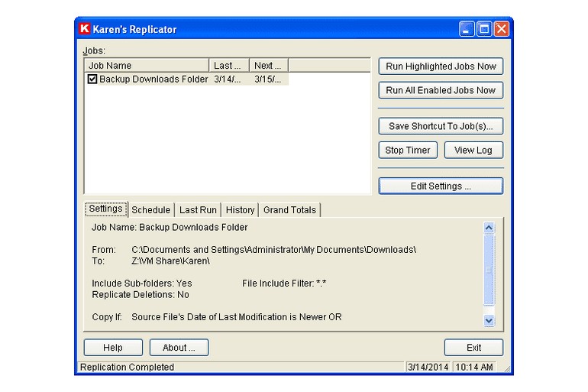Open Help
The image size is (588, 392).
[113, 348]
